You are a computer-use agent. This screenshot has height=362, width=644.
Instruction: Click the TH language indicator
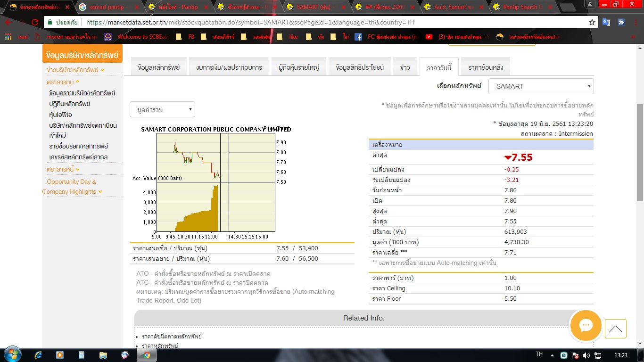539,354
